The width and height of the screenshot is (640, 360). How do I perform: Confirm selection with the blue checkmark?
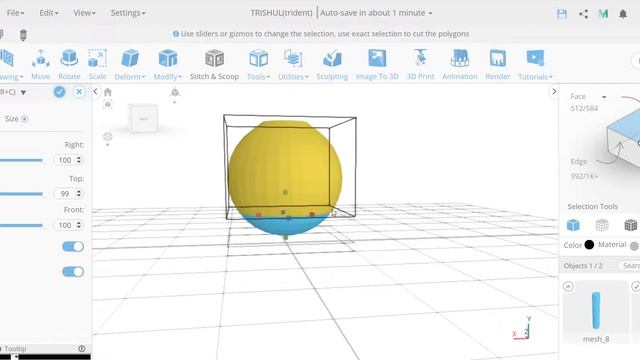(x=59, y=92)
